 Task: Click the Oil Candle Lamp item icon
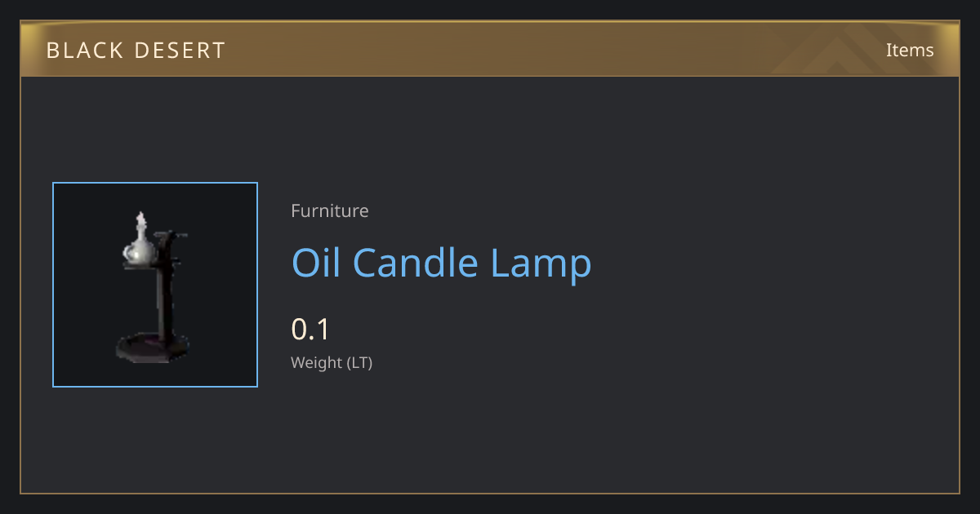coord(155,285)
